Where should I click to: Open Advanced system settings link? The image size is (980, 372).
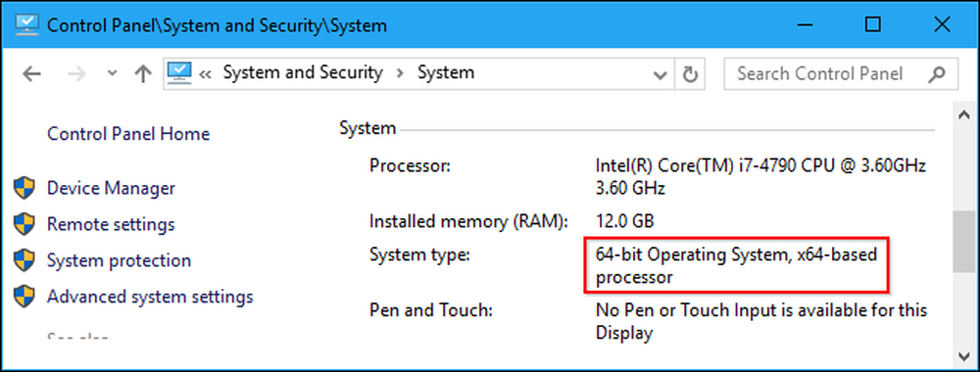pyautogui.click(x=150, y=297)
